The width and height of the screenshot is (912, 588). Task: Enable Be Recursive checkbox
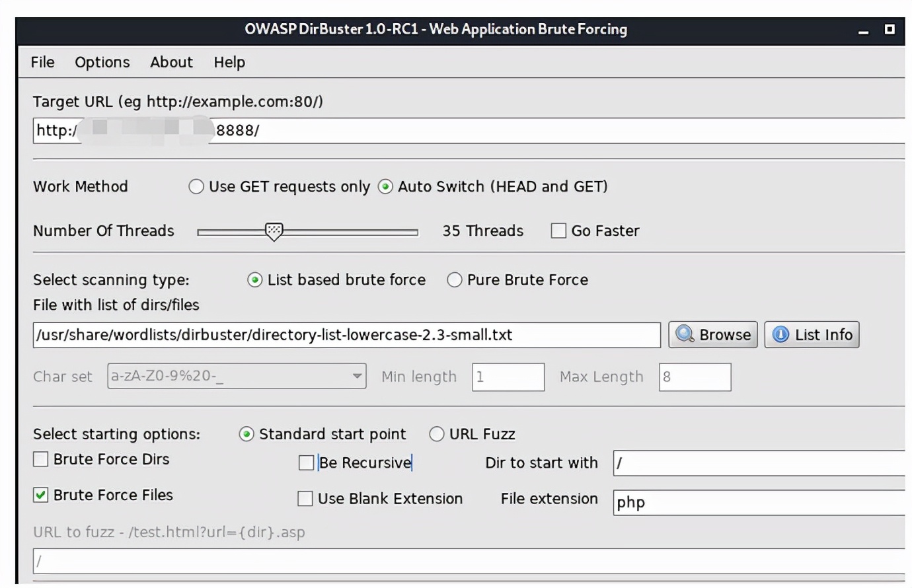click(306, 462)
